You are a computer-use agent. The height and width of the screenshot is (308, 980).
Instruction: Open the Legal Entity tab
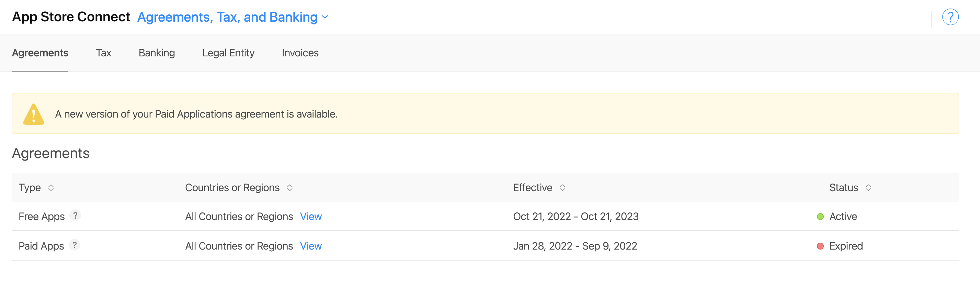228,53
